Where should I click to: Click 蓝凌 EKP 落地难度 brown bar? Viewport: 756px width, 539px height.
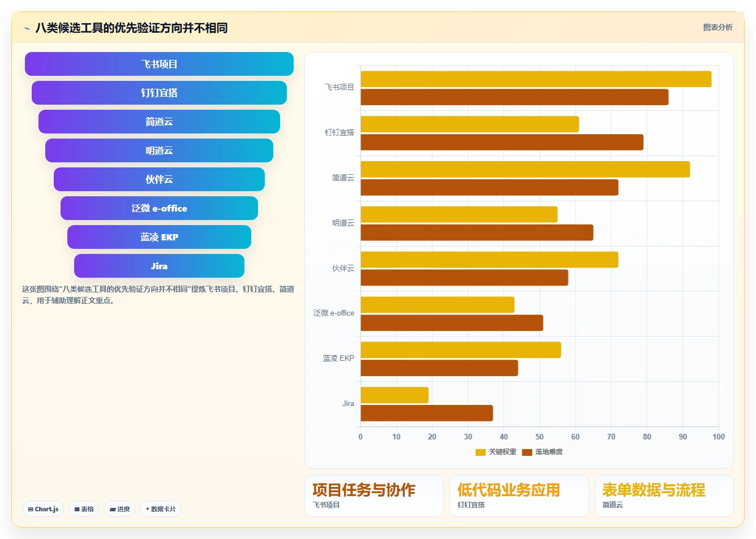click(439, 368)
